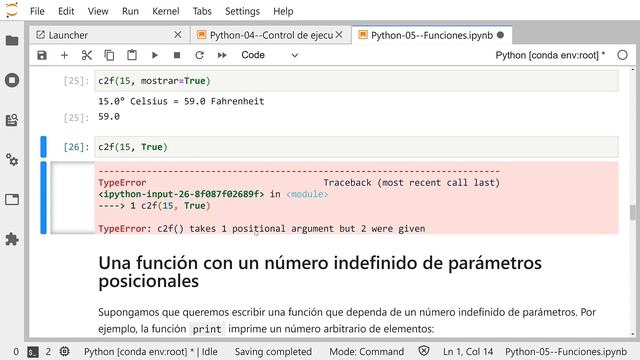Click the unsaved dot on Python-05 tab

500,35
